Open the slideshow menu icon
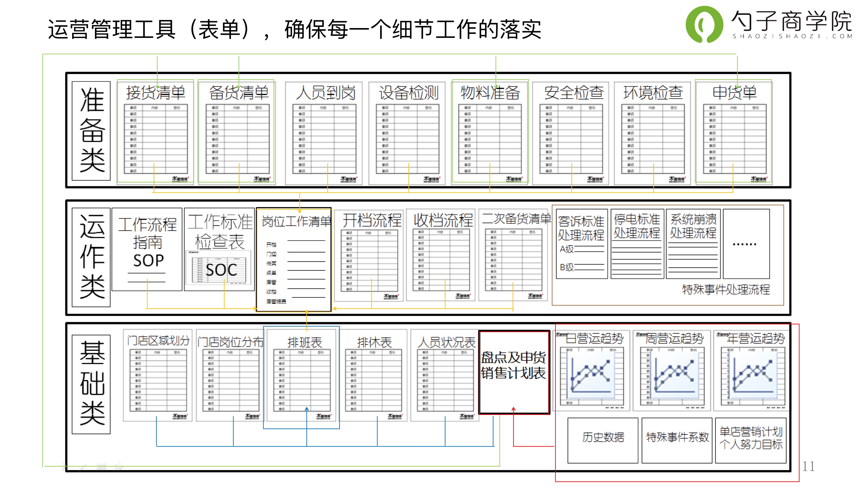 101,467
